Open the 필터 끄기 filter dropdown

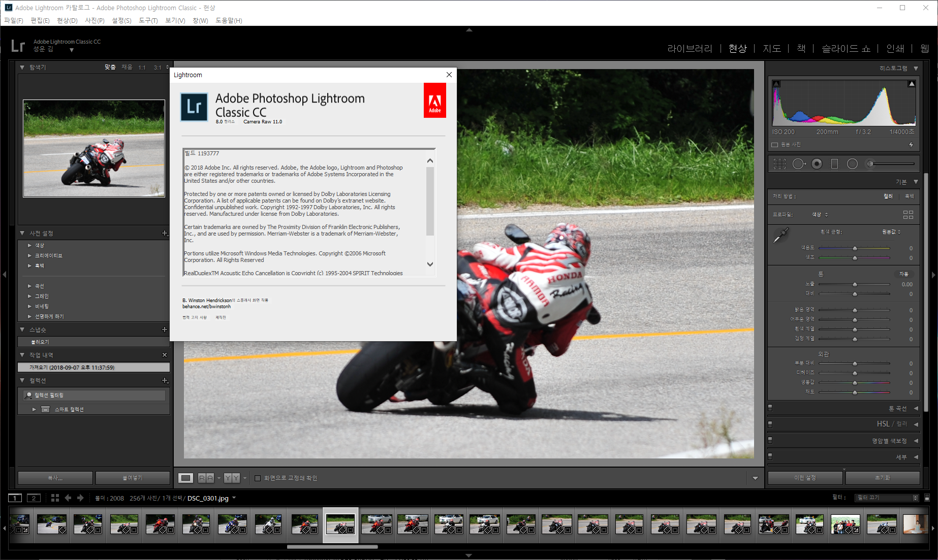[x=887, y=498]
